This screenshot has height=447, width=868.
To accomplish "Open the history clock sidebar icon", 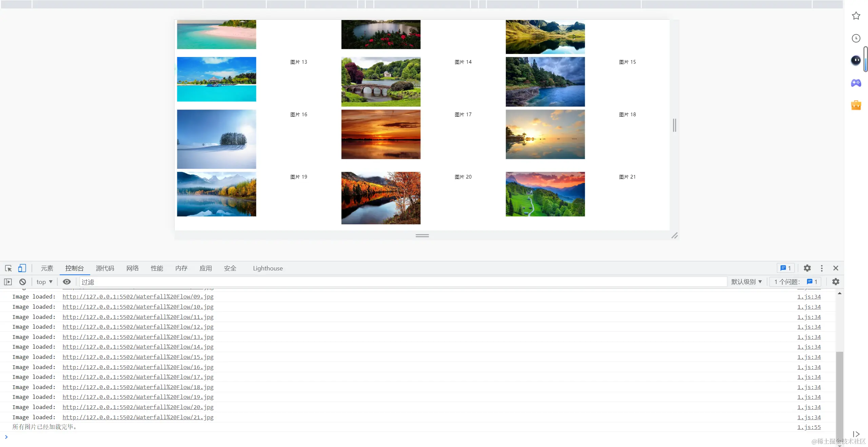I will [856, 38].
